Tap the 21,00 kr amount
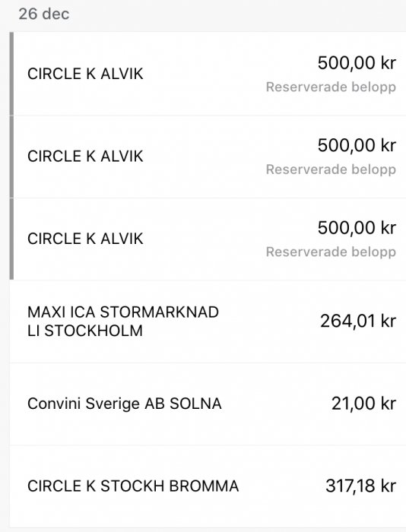The width and height of the screenshot is (406, 532). click(364, 404)
